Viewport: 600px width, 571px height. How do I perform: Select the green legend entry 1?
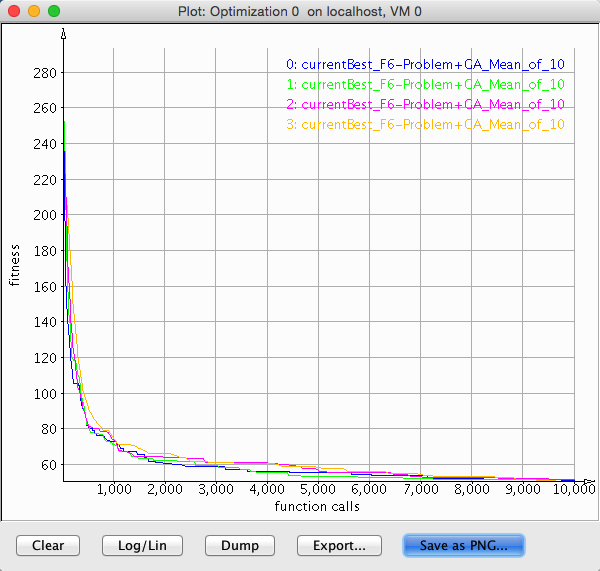coord(425,85)
